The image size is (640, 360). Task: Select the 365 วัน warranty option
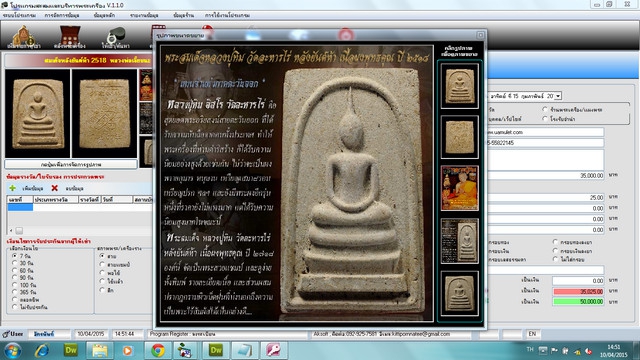tap(15, 292)
